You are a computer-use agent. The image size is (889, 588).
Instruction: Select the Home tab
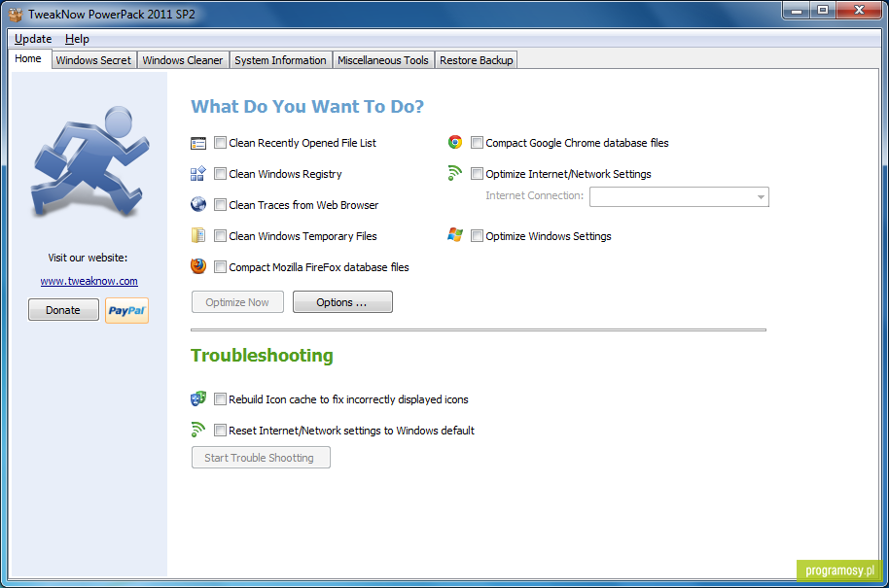pos(28,59)
